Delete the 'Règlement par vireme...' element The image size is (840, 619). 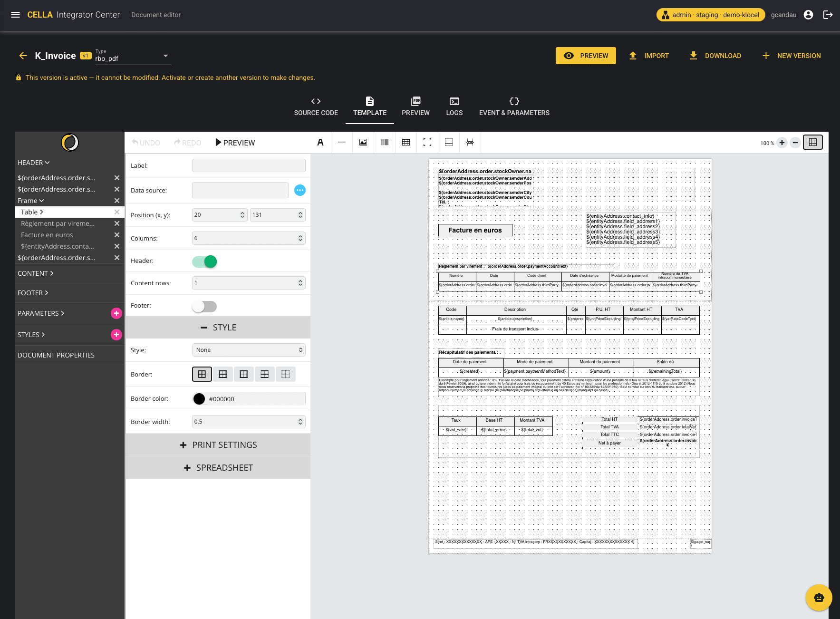click(x=117, y=223)
